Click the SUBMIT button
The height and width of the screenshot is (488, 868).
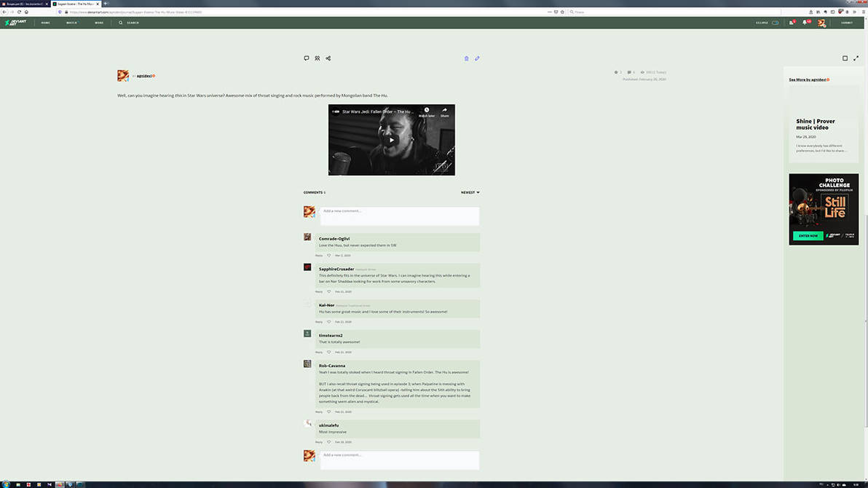click(847, 23)
